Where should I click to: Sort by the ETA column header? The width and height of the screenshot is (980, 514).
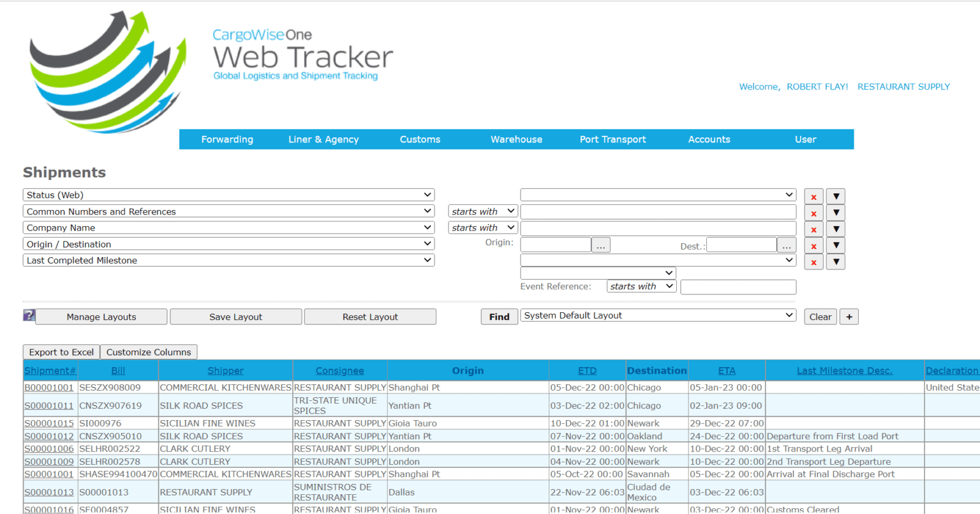[726, 370]
